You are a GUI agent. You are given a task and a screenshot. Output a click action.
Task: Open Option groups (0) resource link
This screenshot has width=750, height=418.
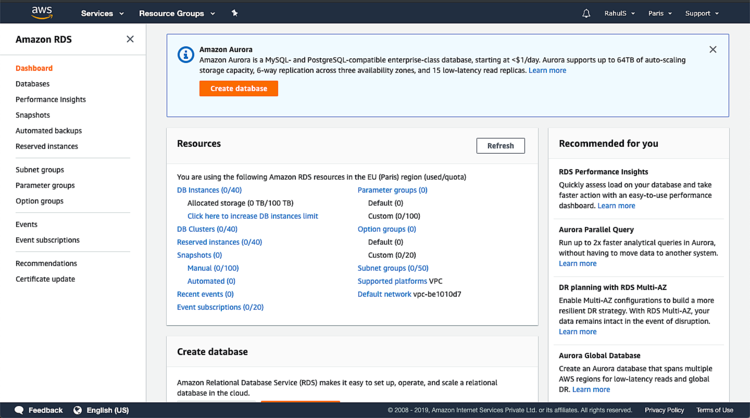[387, 229]
